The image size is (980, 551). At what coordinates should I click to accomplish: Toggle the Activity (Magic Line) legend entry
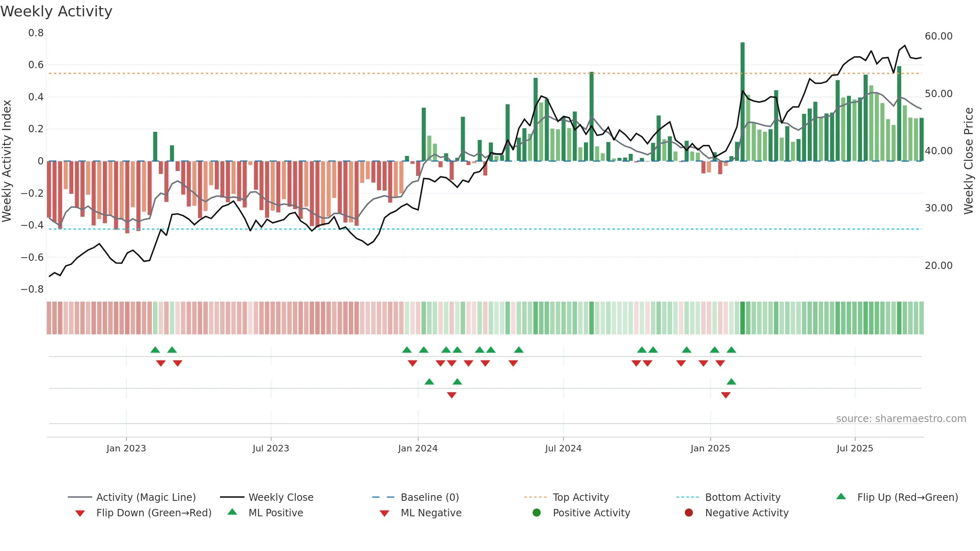(x=132, y=497)
